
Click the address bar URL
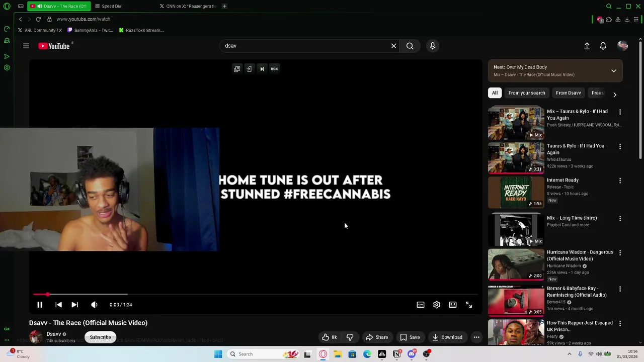(83, 19)
